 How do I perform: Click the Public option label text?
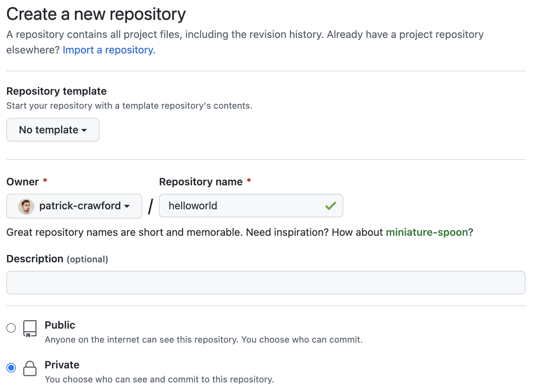(x=60, y=325)
